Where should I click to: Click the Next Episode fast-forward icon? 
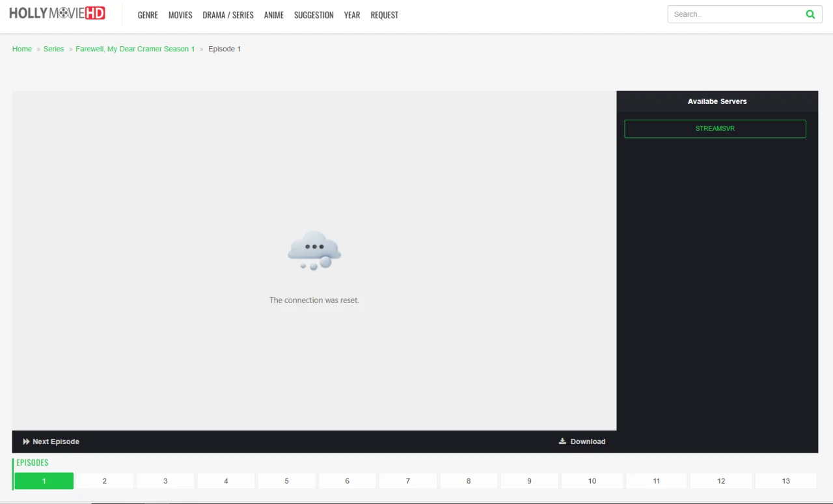pos(27,442)
